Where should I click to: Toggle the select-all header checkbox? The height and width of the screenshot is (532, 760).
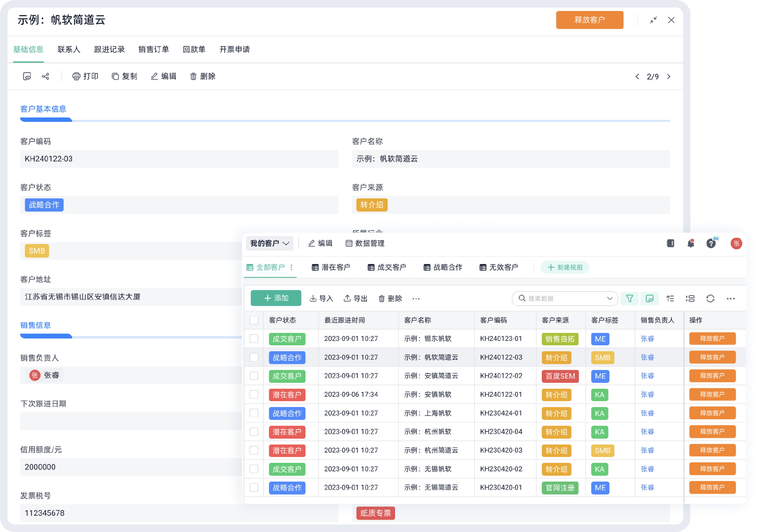tap(254, 320)
